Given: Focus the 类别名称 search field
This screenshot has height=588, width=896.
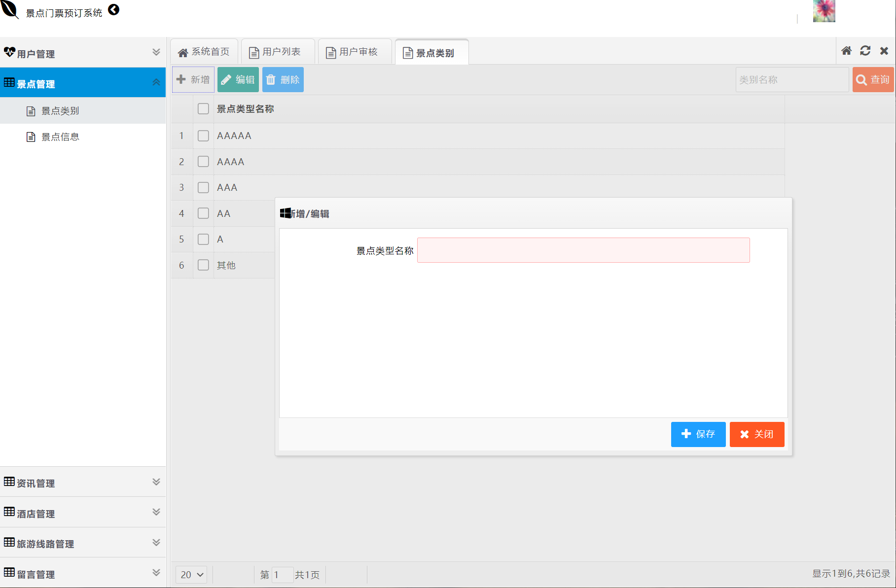Looking at the screenshot, I should (x=792, y=80).
